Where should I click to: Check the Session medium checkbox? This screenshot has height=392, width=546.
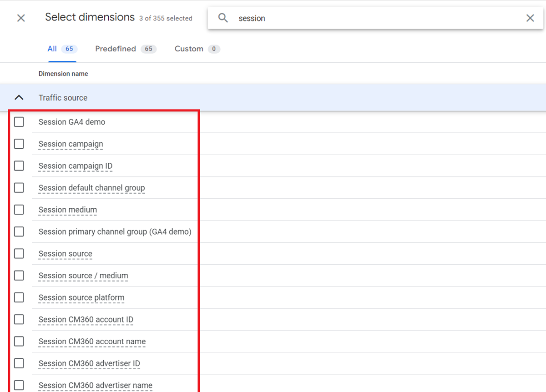19,210
